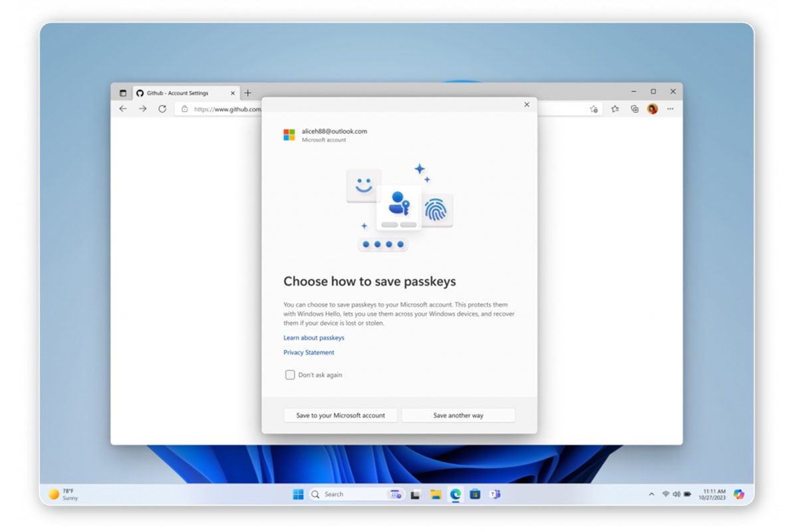
Task: Open the tab actions menu button
Action: click(123, 93)
